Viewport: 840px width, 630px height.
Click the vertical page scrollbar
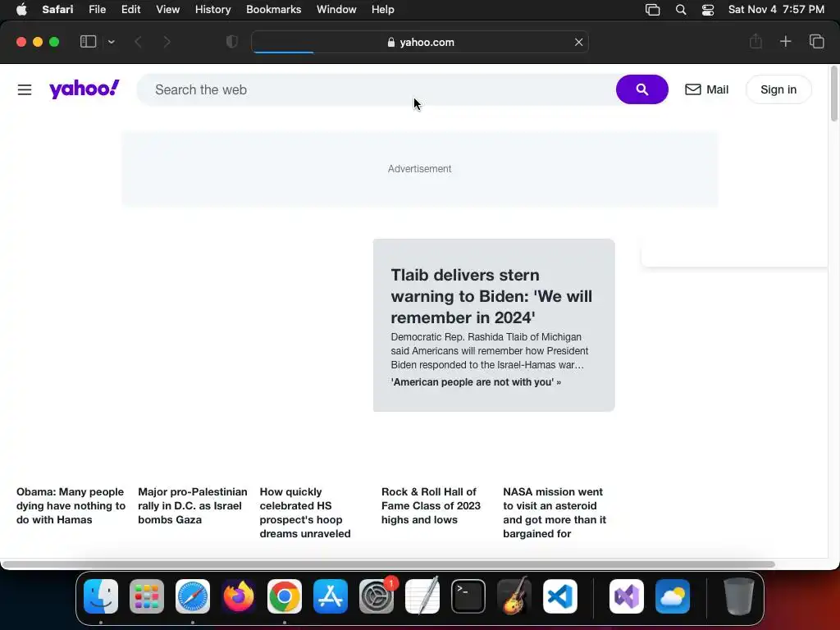click(x=833, y=94)
